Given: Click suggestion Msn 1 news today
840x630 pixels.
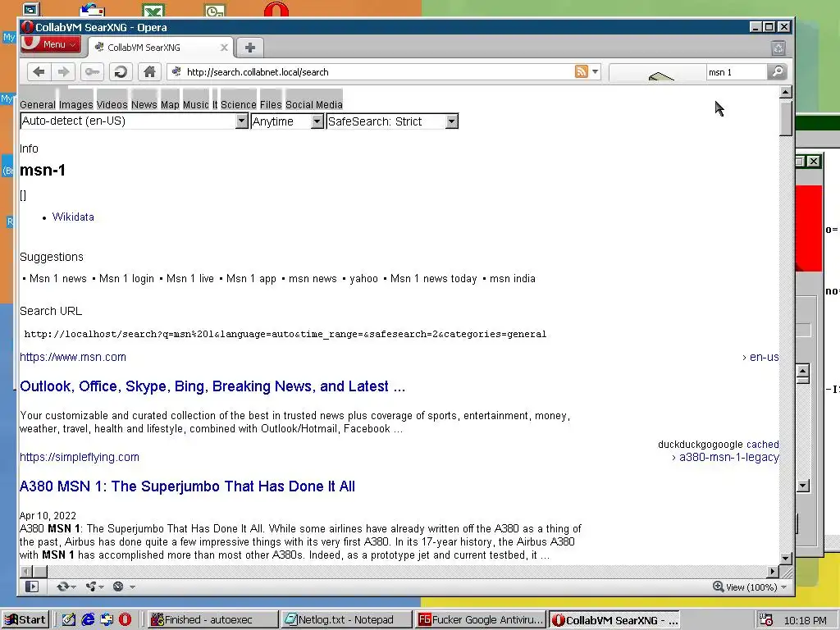Looking at the screenshot, I should 433,279.
